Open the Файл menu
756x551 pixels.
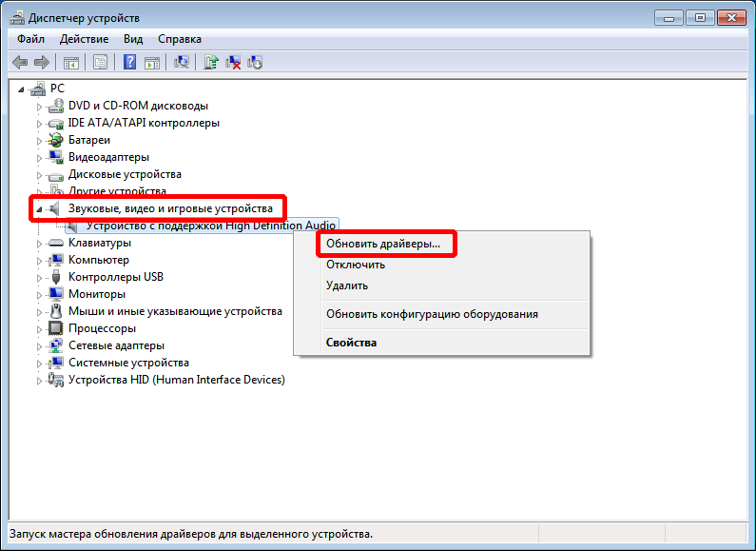click(30, 39)
